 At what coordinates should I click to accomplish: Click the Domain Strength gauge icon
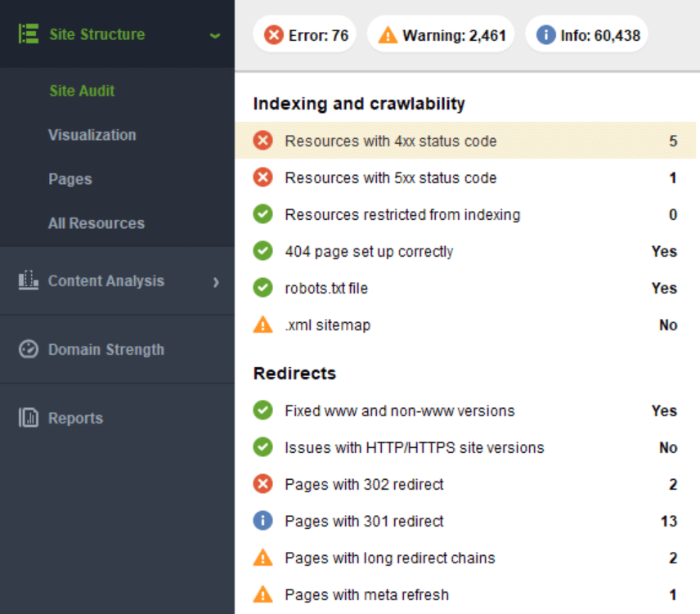coord(29,349)
